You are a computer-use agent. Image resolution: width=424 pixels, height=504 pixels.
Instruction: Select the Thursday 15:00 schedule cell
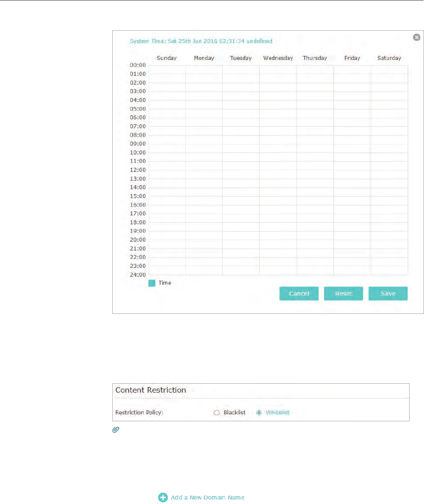click(x=315, y=201)
